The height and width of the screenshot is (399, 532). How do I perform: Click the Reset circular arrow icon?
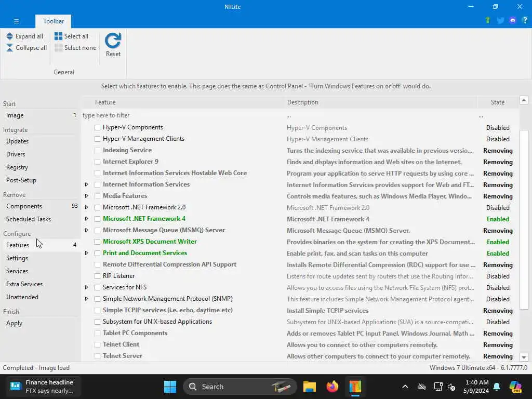(113, 41)
